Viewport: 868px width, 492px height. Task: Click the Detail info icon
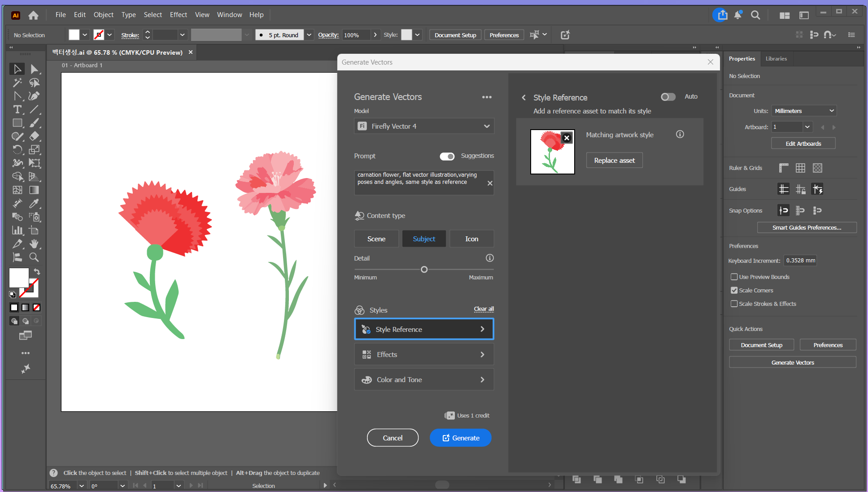pos(489,258)
